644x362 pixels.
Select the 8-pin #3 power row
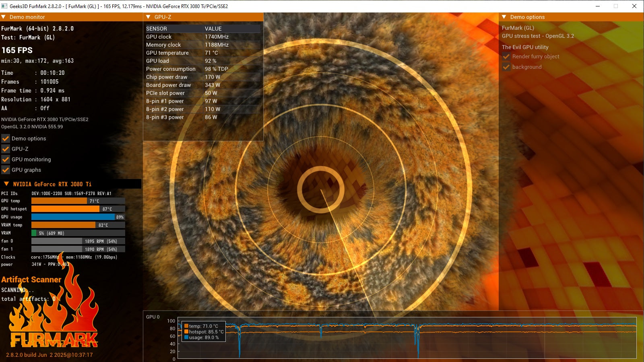pos(203,117)
